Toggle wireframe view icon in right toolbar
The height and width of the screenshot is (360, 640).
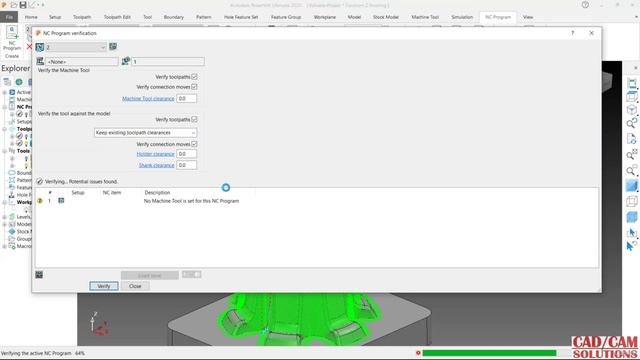pyautogui.click(x=631, y=201)
